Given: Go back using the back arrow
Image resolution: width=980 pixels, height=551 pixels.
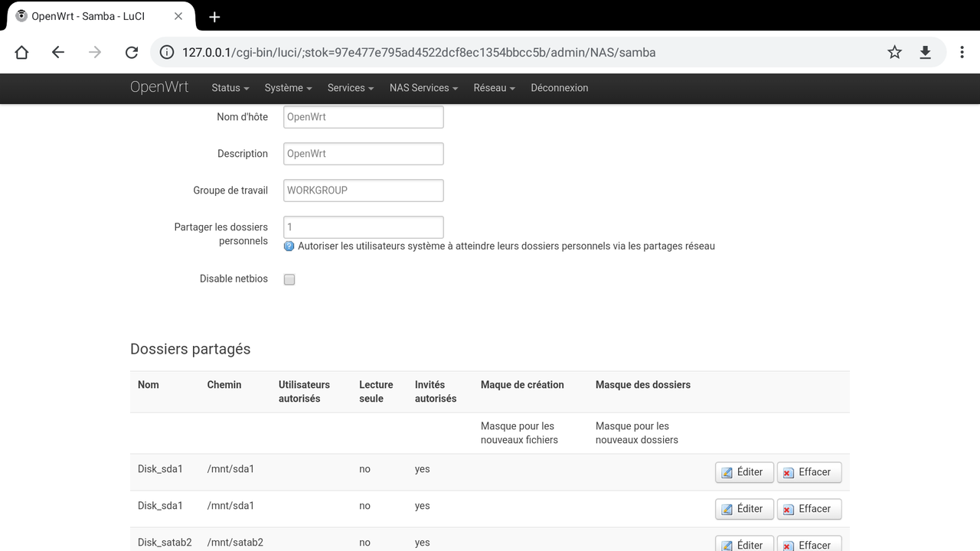Looking at the screenshot, I should click(x=57, y=52).
